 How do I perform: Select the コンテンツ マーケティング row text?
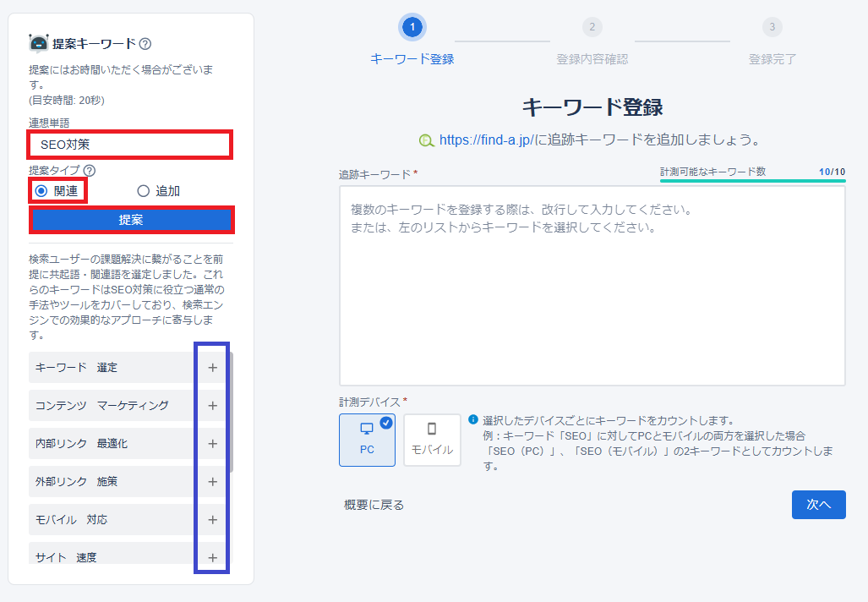(102, 406)
